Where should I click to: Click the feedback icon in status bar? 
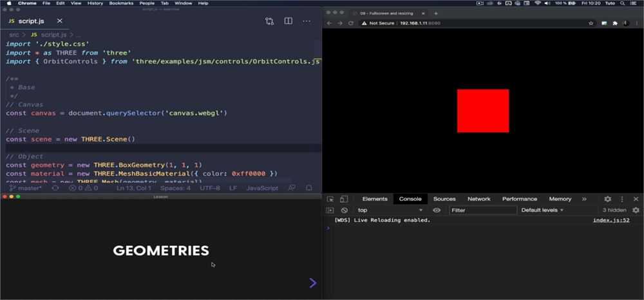[292, 188]
